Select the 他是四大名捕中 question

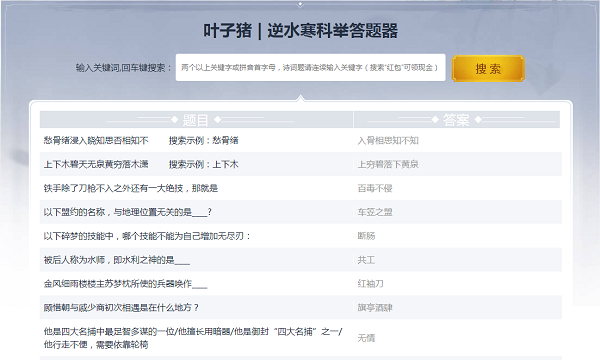[x=193, y=338]
